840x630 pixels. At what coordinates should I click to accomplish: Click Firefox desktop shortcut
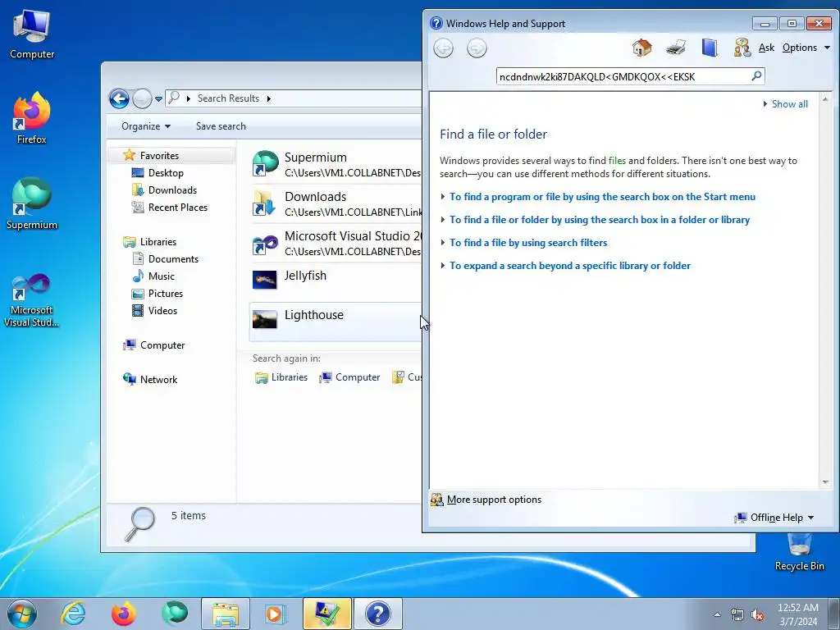click(32, 118)
